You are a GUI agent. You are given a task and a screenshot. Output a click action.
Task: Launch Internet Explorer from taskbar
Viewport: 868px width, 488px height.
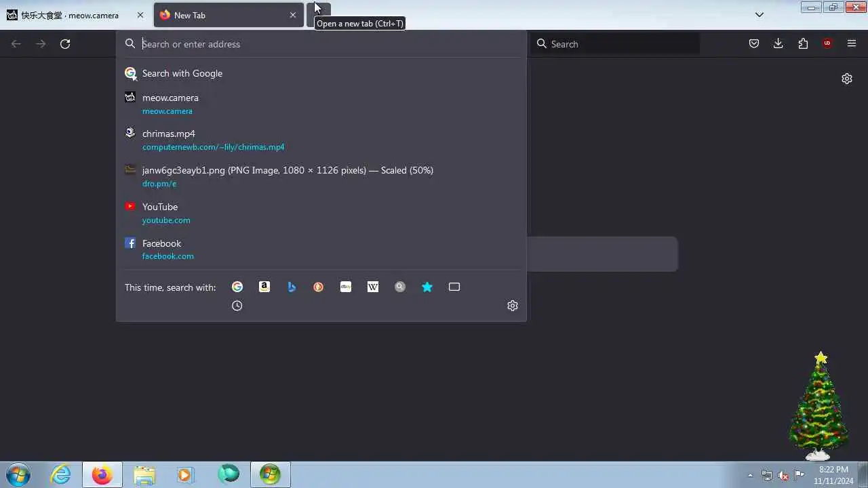(61, 474)
